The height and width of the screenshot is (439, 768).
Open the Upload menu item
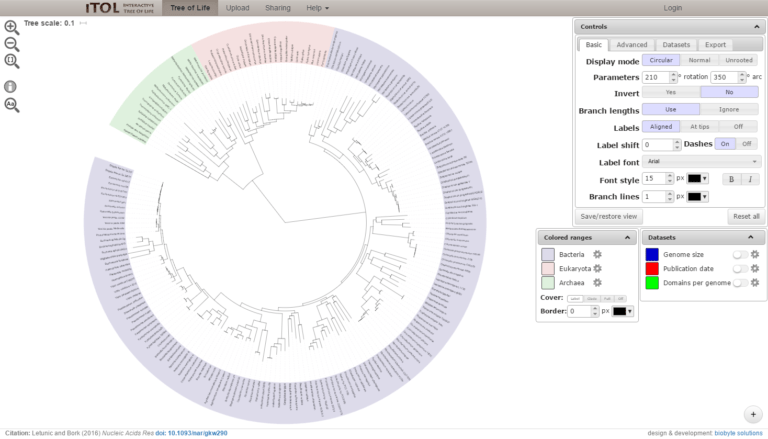pyautogui.click(x=238, y=8)
